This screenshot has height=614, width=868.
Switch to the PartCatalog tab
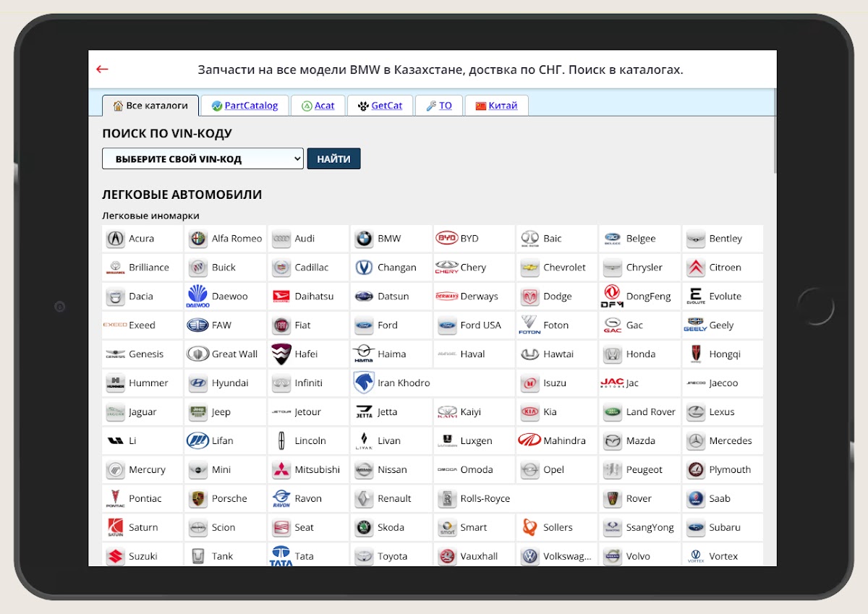point(244,106)
